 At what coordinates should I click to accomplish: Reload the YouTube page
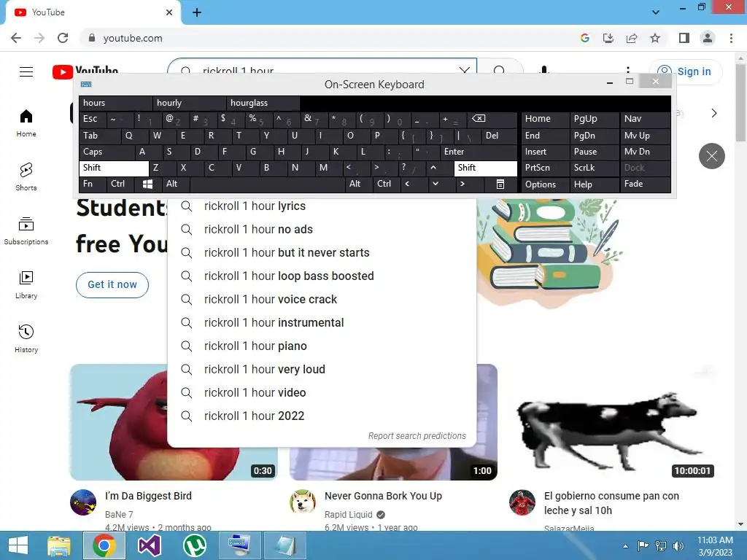point(63,38)
